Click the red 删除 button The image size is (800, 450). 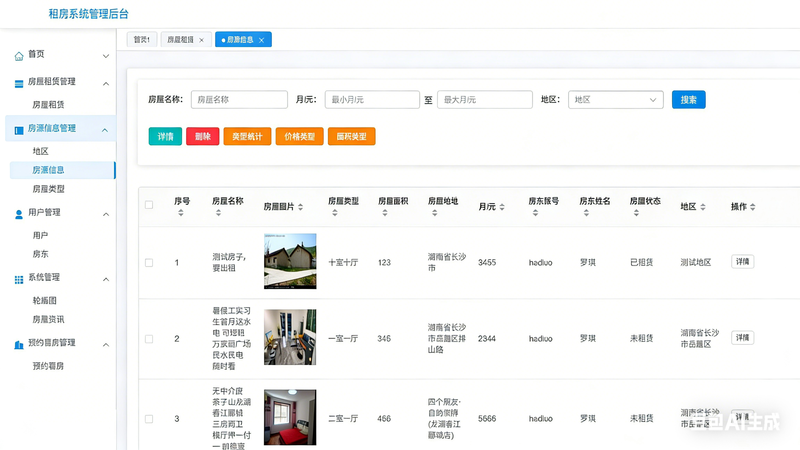(202, 136)
